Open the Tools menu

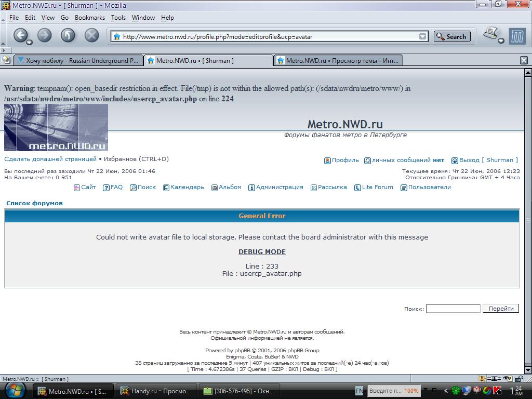pos(118,18)
